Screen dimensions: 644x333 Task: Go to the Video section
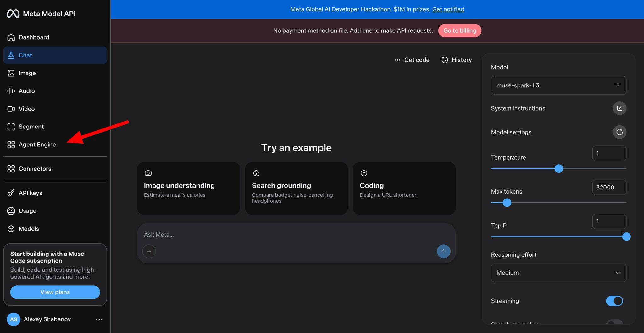pyautogui.click(x=55, y=109)
